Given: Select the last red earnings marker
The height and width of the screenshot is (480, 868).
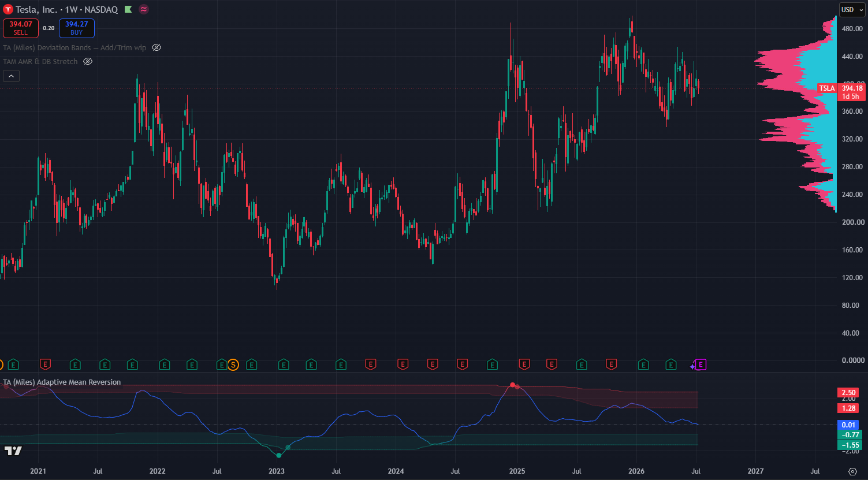Looking at the screenshot, I should (x=611, y=364).
